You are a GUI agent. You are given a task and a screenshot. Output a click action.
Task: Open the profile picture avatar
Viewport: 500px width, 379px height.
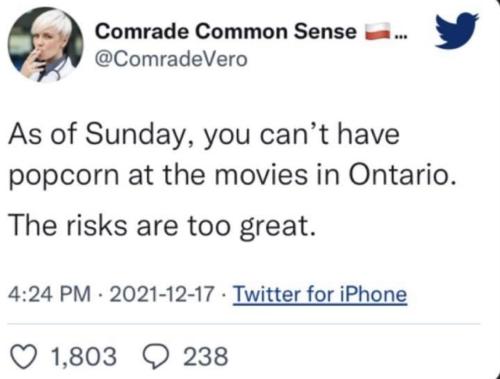click(x=46, y=45)
